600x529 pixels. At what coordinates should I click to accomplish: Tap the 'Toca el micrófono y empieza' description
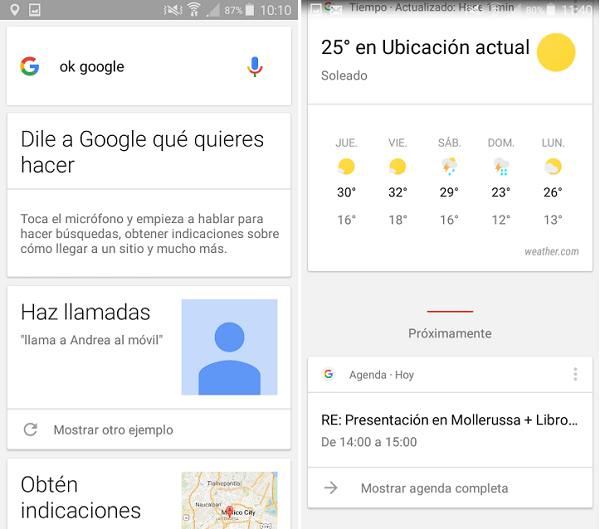[150, 233]
